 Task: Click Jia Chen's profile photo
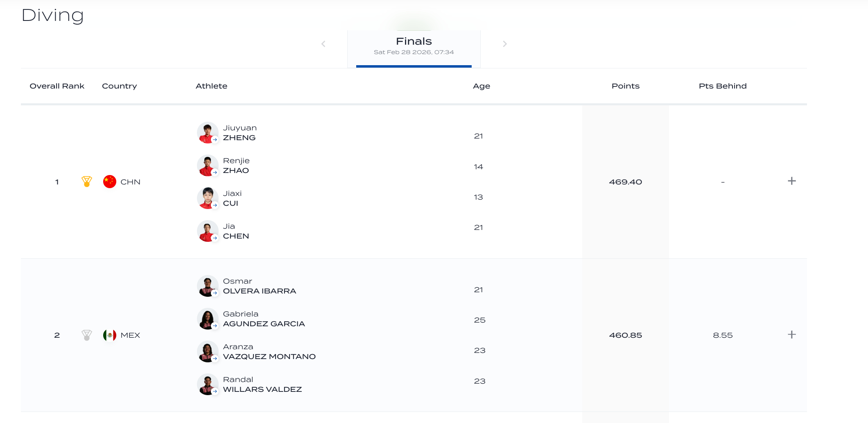coord(208,231)
